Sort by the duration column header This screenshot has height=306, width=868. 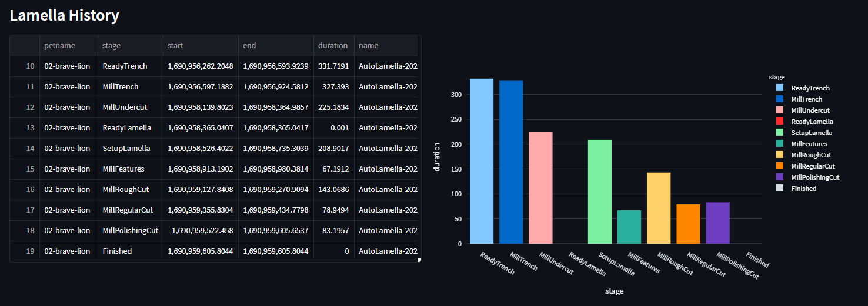coord(332,45)
